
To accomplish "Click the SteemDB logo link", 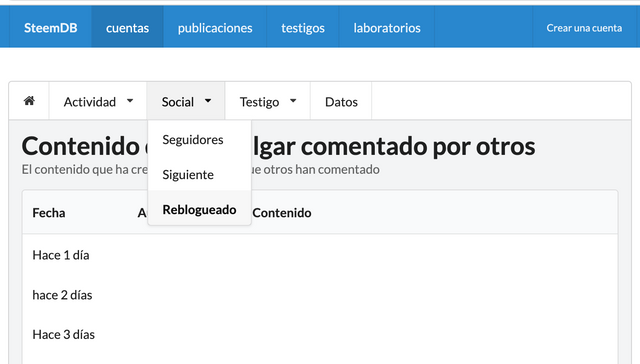I will click(x=51, y=28).
